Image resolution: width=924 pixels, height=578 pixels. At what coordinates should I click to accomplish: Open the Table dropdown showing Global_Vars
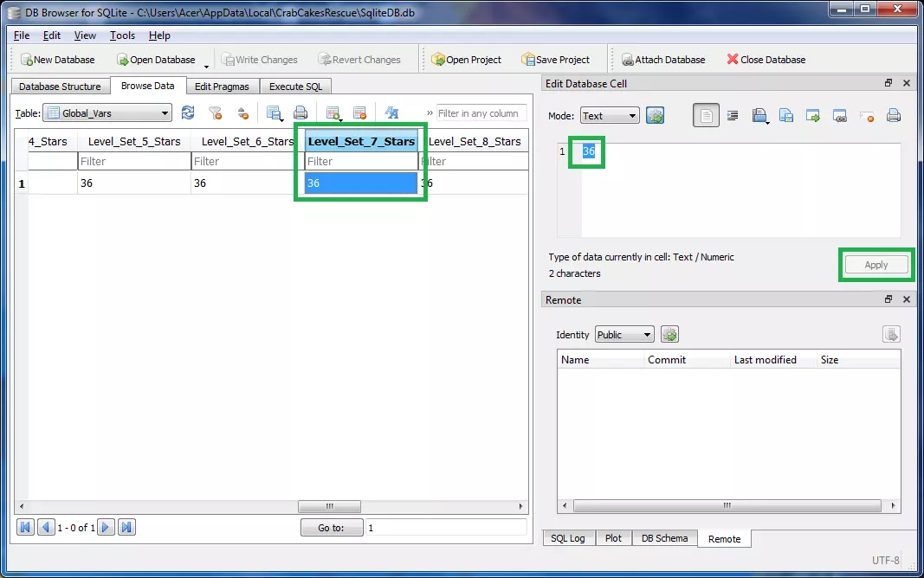(x=108, y=113)
